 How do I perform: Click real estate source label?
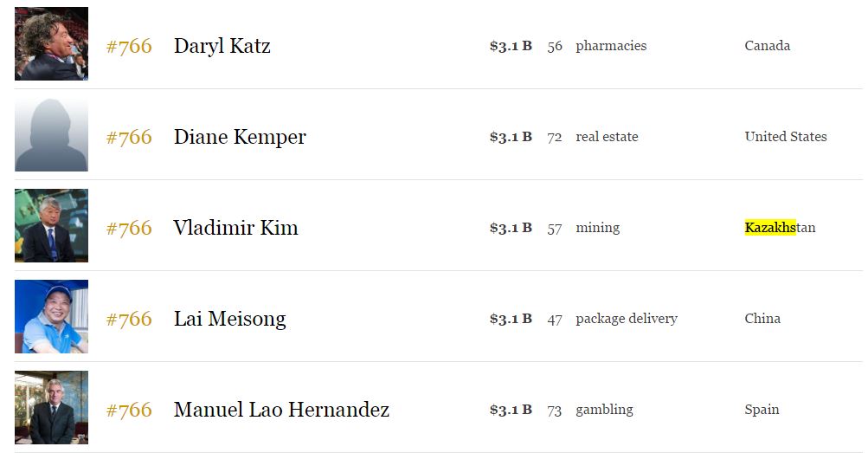(607, 136)
